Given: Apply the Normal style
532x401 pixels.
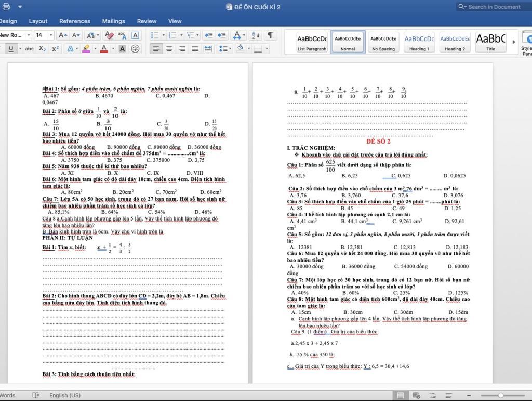Looking at the screenshot, I should click(348, 43).
